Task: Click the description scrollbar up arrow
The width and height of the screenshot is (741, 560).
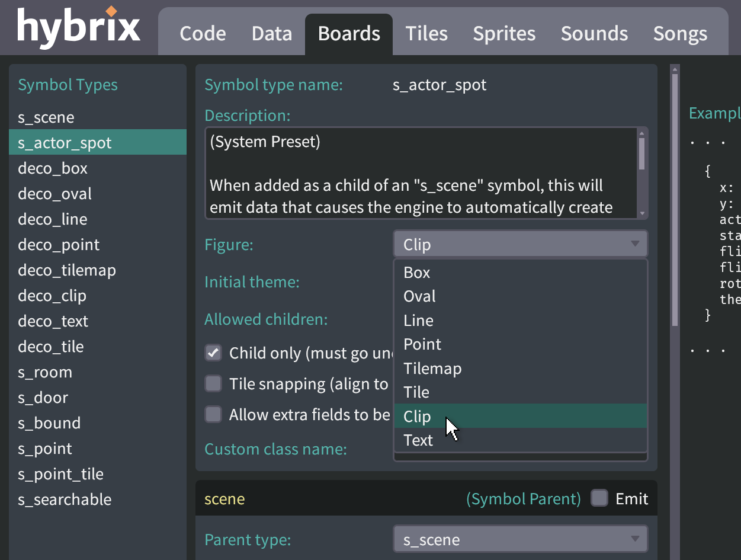Action: 641,133
